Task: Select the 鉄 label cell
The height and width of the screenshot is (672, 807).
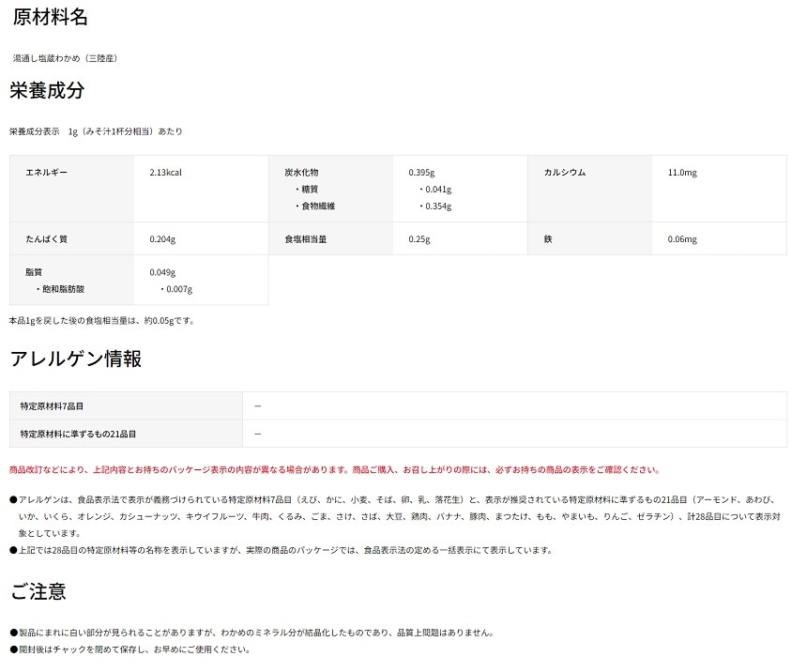Action: [547, 239]
